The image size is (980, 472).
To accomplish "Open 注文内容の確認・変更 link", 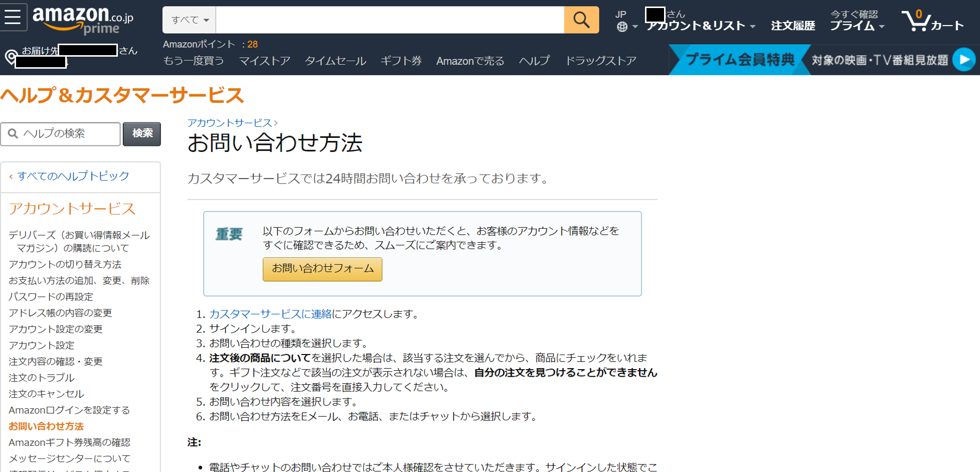I will pyautogui.click(x=56, y=361).
